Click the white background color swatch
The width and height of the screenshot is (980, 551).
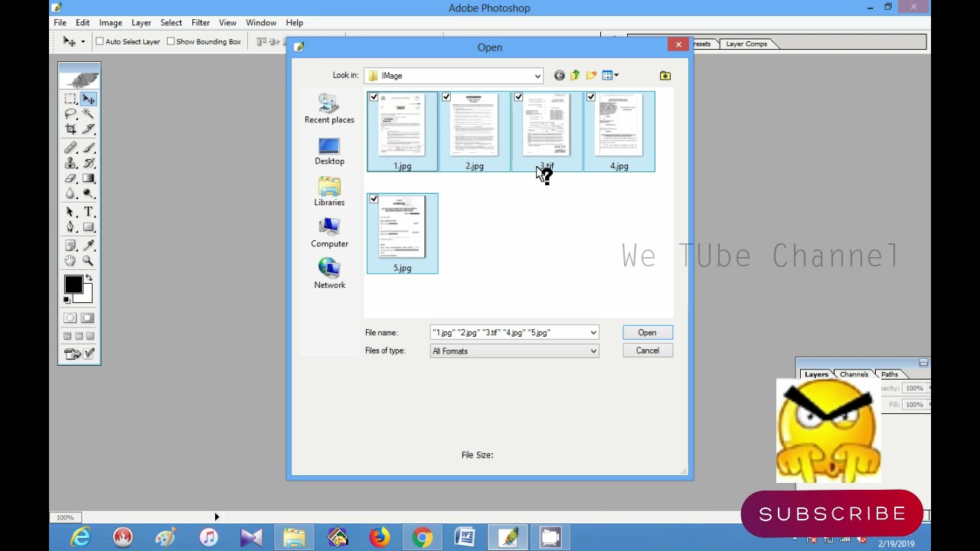[x=87, y=297]
